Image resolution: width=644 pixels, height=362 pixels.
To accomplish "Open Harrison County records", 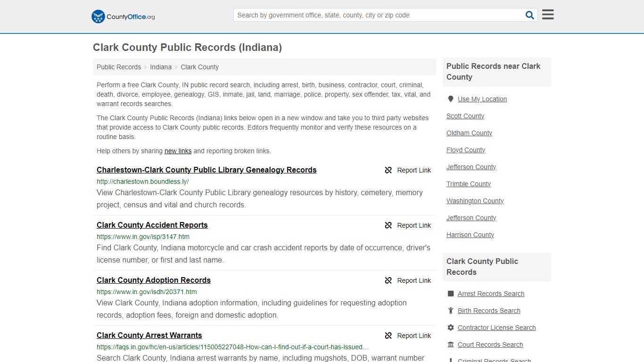I will click(470, 235).
